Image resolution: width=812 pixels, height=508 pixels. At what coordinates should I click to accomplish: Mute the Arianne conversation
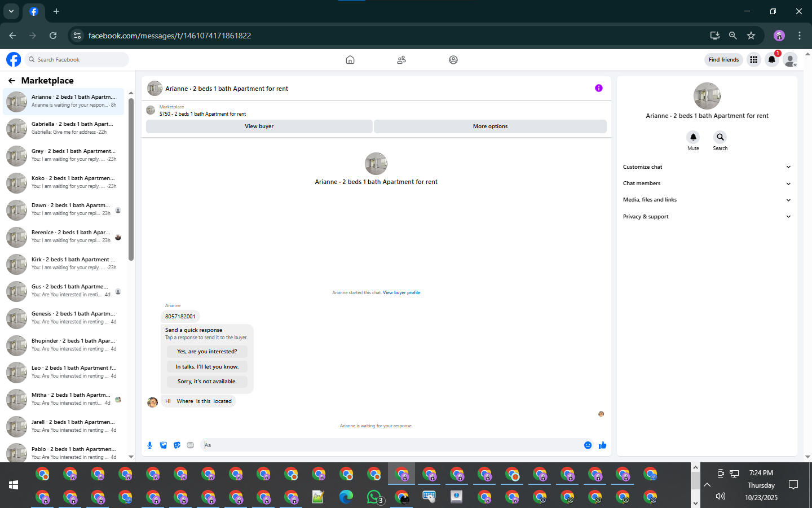[x=693, y=137]
